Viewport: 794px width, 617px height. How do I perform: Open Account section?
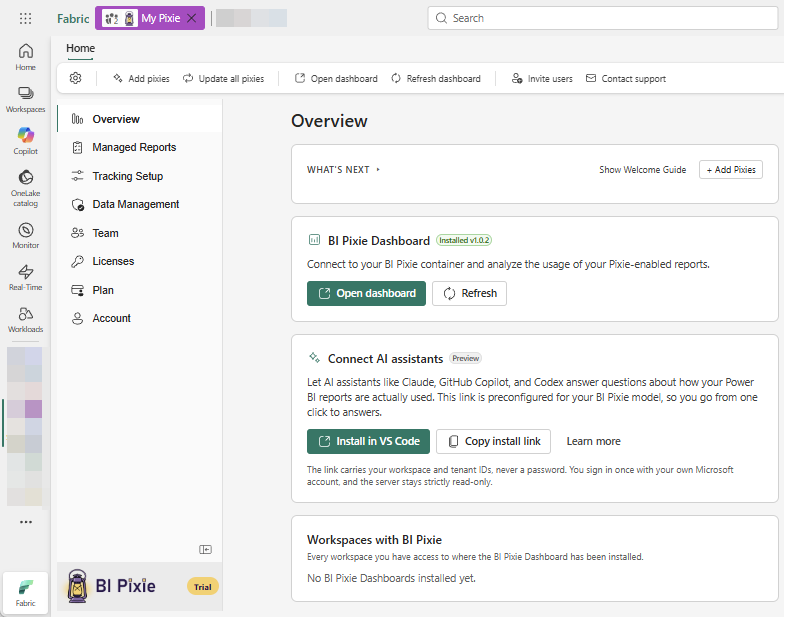(x=140, y=318)
